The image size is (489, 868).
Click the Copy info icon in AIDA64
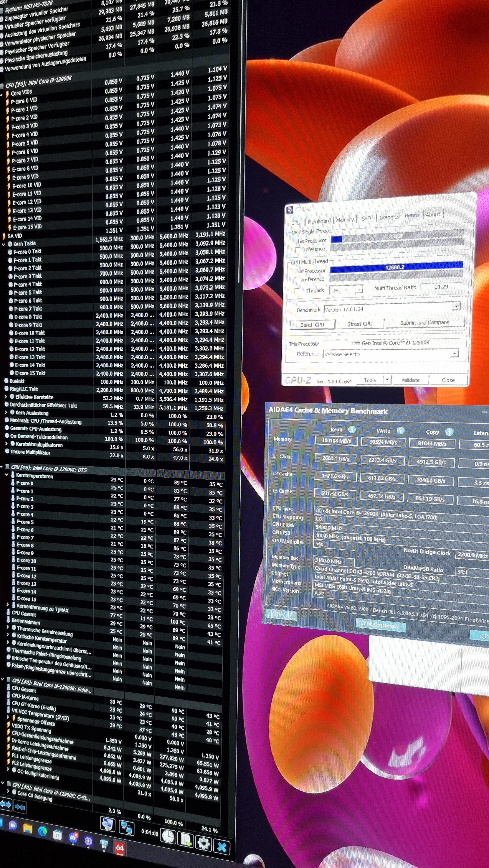pyautogui.click(x=449, y=432)
